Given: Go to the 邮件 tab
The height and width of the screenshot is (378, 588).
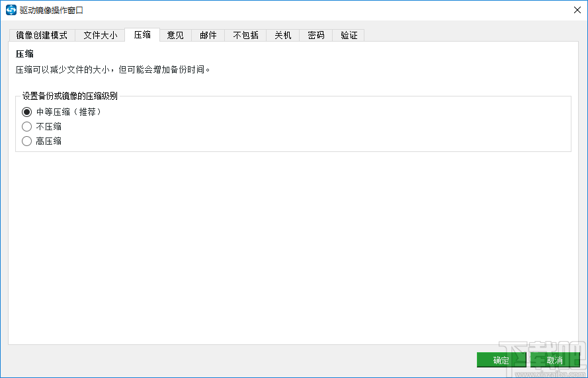Looking at the screenshot, I should click(x=208, y=35).
